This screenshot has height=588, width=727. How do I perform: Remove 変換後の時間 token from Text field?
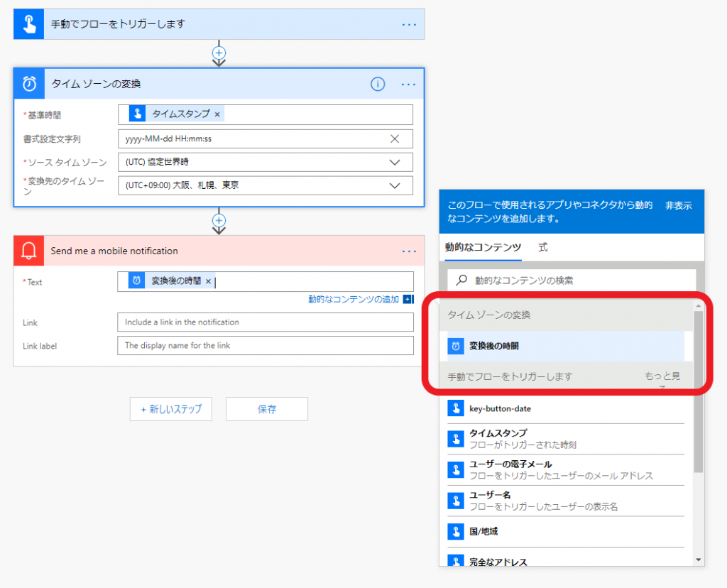208,281
